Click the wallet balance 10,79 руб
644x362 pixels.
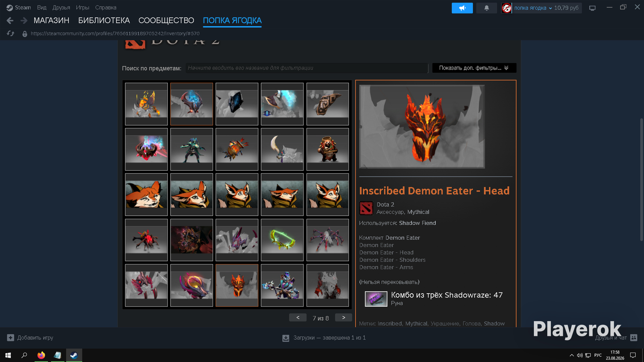[566, 8]
